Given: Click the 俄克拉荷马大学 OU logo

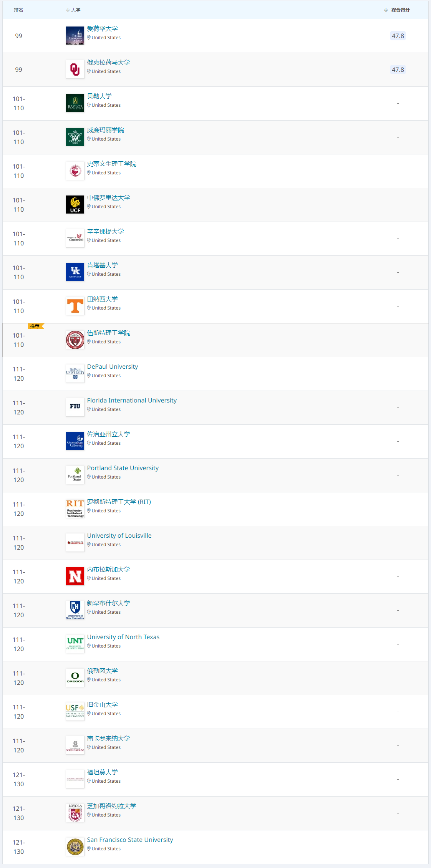Looking at the screenshot, I should [75, 70].
